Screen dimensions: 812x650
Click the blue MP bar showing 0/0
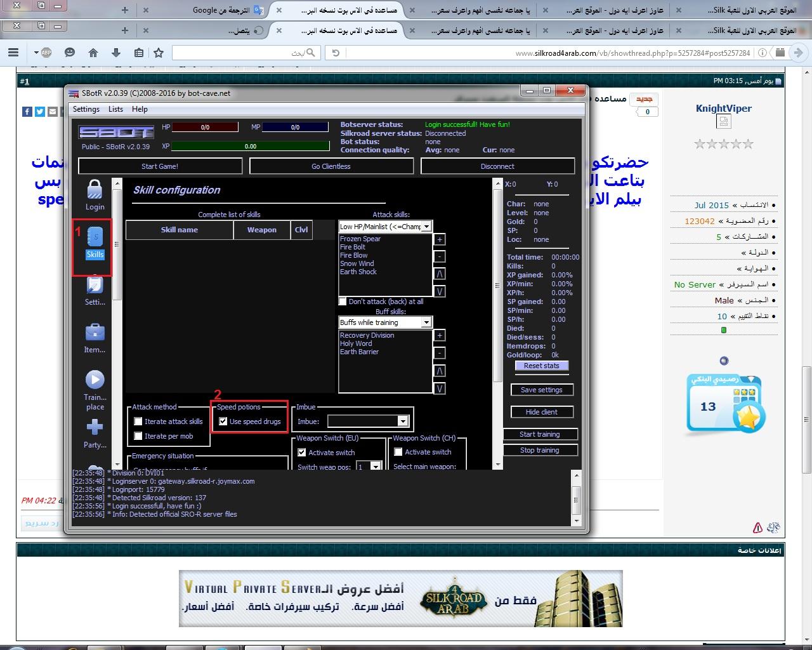pyautogui.click(x=295, y=127)
